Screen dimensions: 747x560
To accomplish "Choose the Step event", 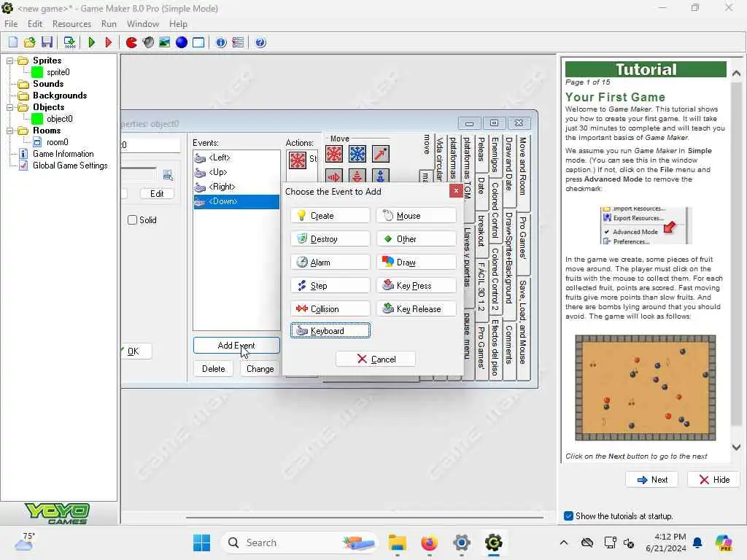I will coord(330,286).
